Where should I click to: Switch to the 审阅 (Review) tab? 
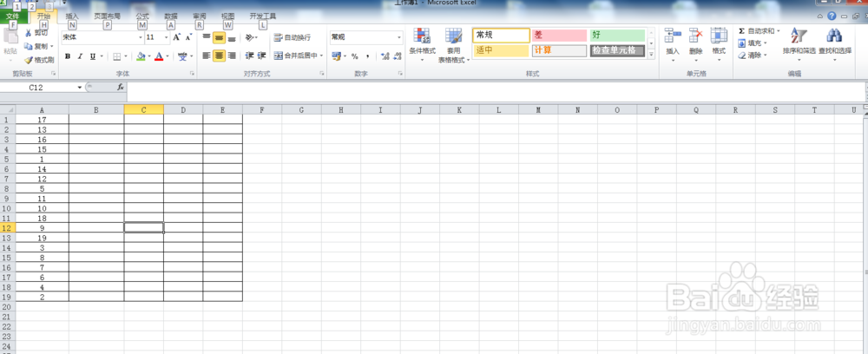coord(200,16)
